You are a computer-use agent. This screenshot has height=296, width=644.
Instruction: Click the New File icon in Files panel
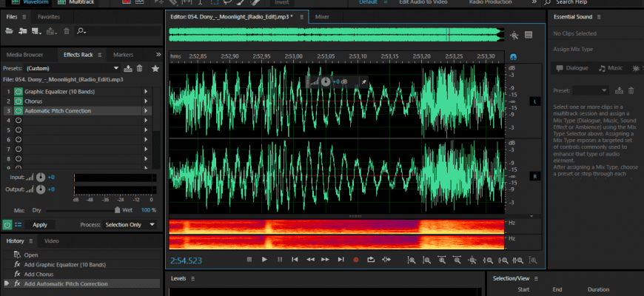pos(36,31)
